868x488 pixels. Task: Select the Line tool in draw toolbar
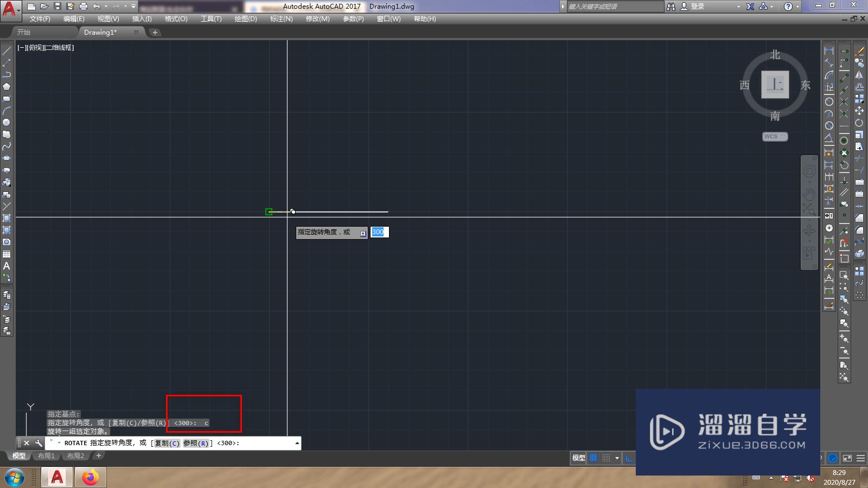point(7,50)
